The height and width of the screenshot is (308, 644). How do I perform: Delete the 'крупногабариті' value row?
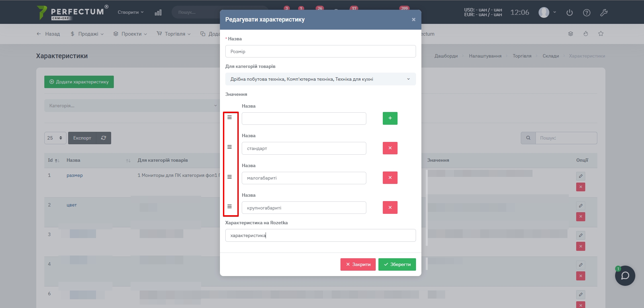click(390, 207)
